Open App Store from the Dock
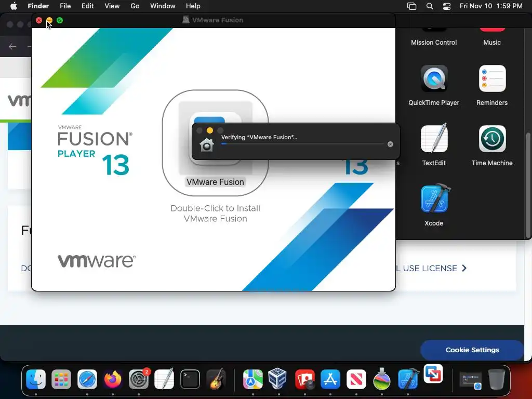 (330, 379)
